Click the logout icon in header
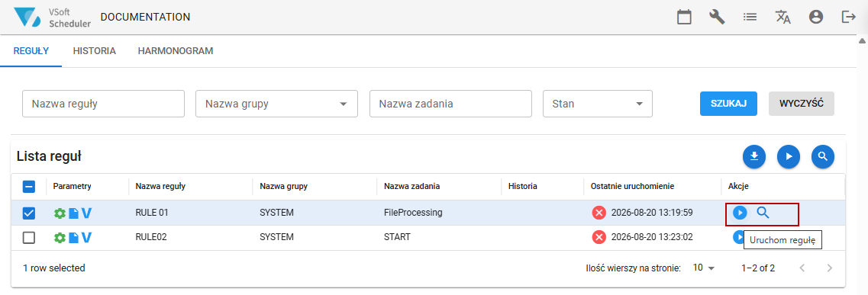The height and width of the screenshot is (295, 868). 848,17
